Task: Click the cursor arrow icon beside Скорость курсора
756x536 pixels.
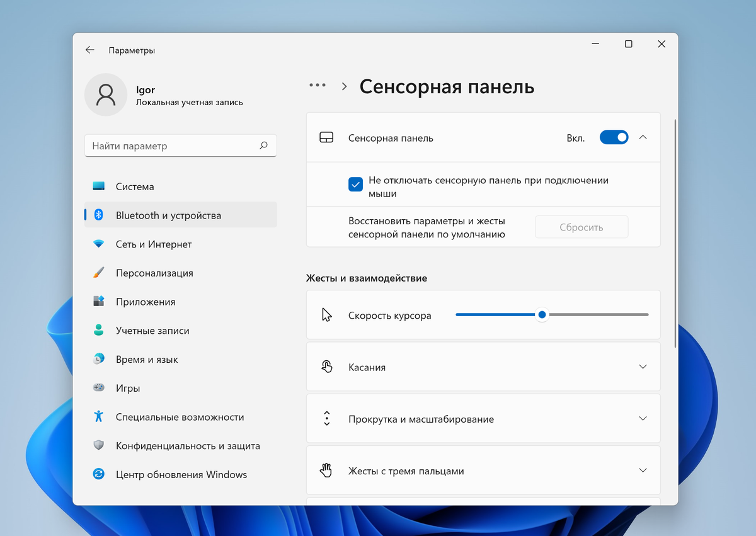Action: tap(326, 315)
